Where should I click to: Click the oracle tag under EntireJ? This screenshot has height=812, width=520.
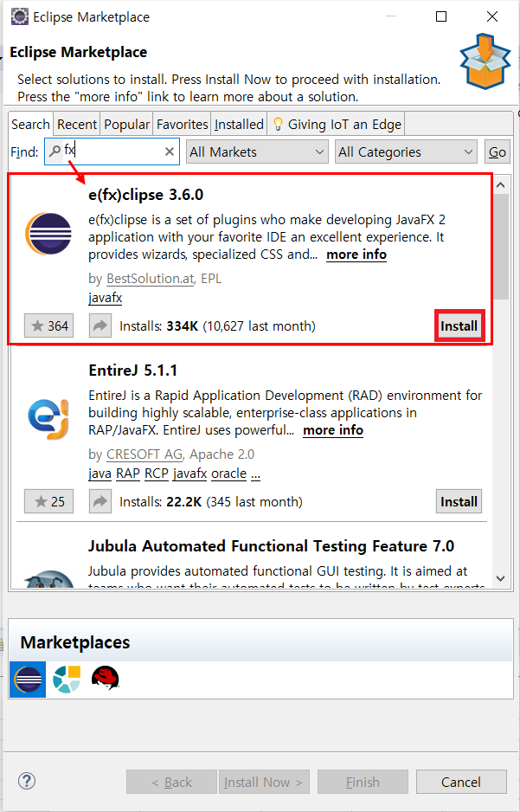click(x=228, y=474)
